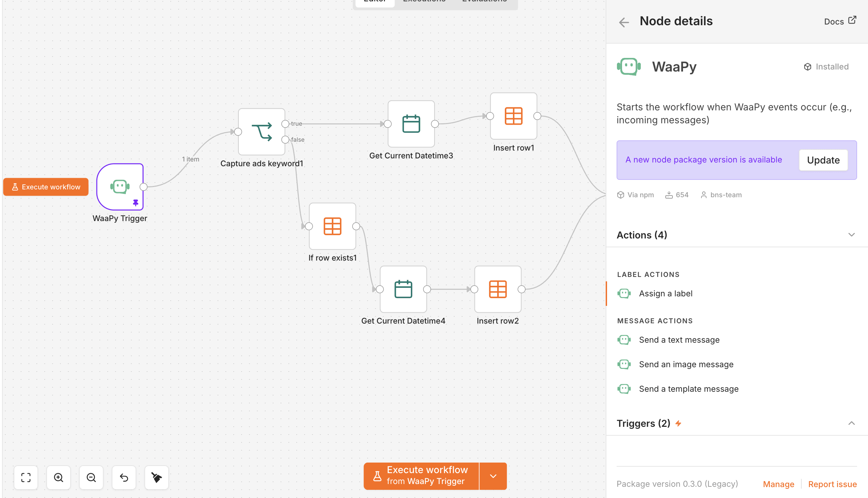868x498 pixels.
Task: Click the Installed status badge
Action: click(826, 67)
